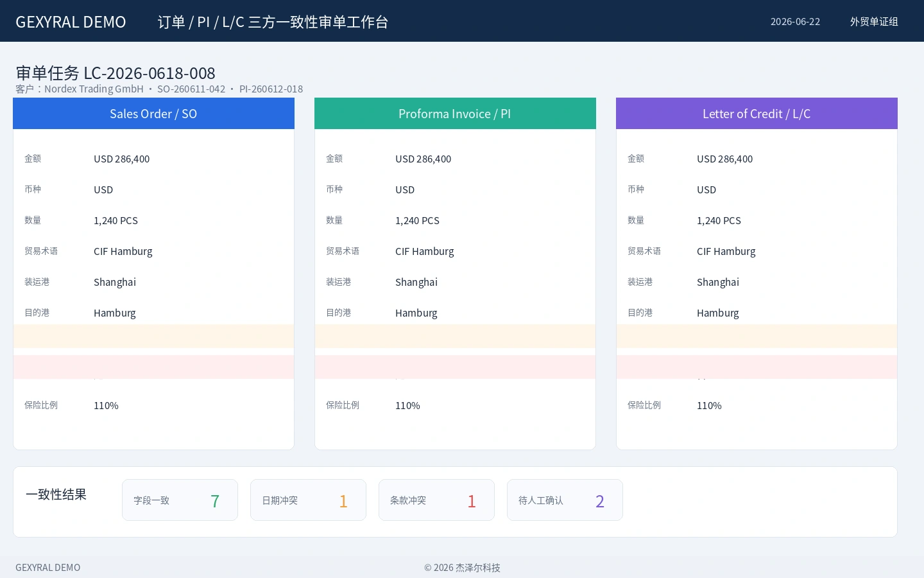Click the 币种 value USD in the L/C column
The width and height of the screenshot is (924, 578).
[x=706, y=189]
